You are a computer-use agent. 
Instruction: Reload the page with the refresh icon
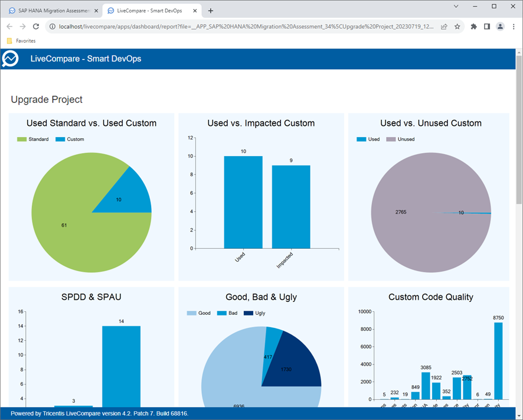[36, 27]
